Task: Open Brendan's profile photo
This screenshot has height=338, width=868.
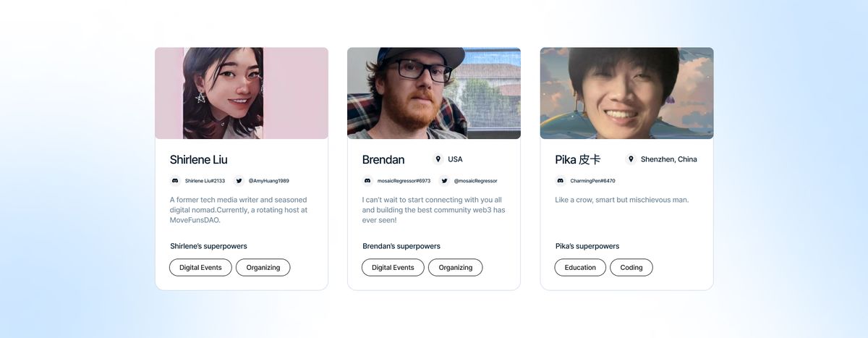Action: tap(434, 93)
